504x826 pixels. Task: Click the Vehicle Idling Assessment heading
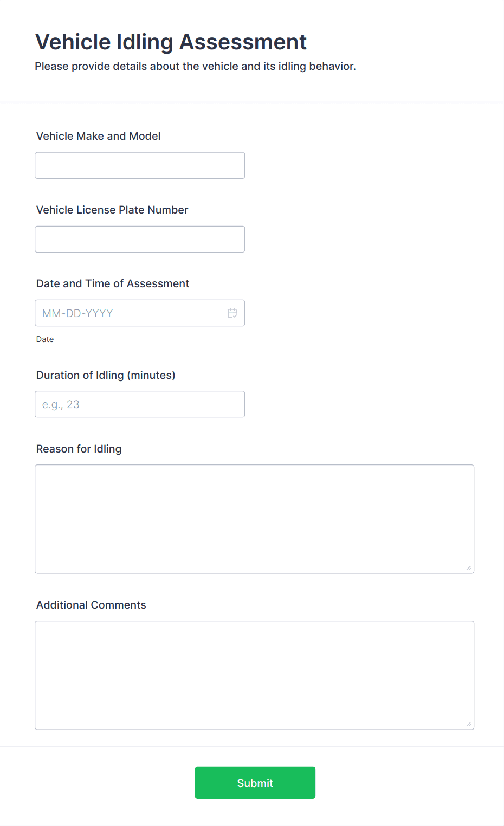(x=171, y=42)
